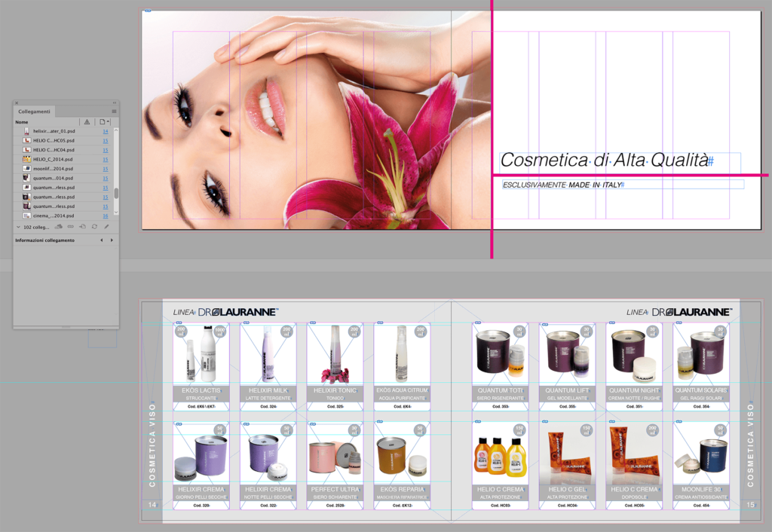This screenshot has width=772, height=532.
Task: Select HELIO_C_2014.psd link row
Action: (63, 160)
